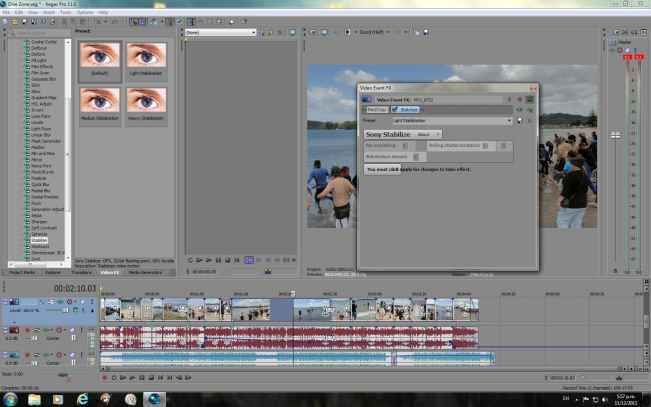Screen dimensions: 651x407
Task: Select Stabilize in the video FX list
Action: point(39,240)
